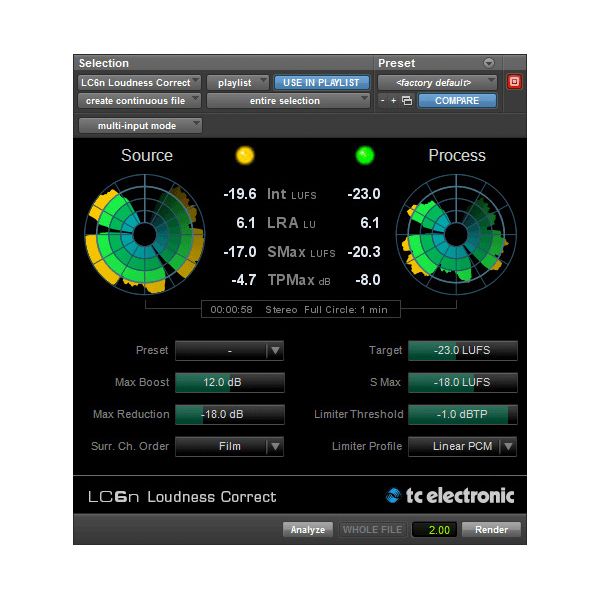Open the create continuous file dropdown

point(139,101)
